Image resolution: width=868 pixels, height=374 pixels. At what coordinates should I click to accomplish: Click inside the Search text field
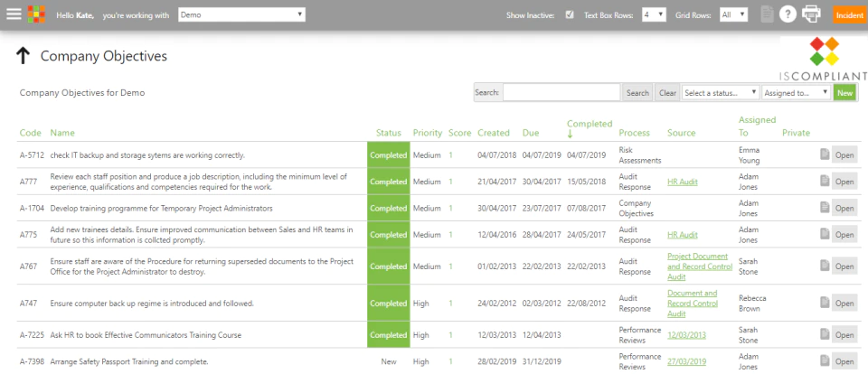tap(561, 93)
